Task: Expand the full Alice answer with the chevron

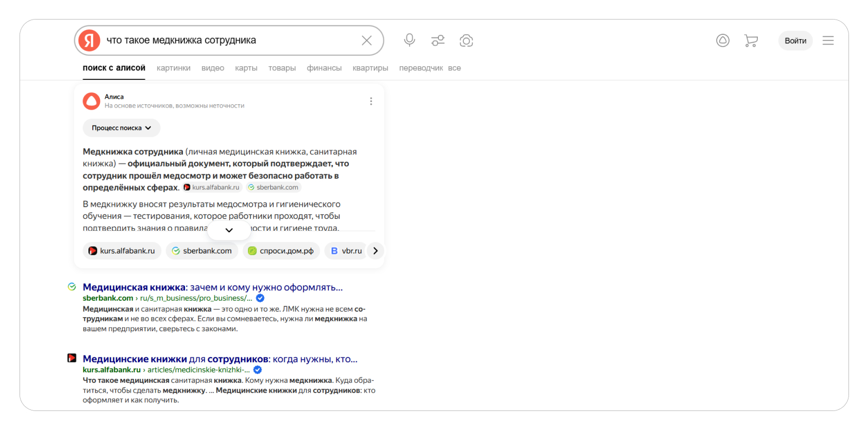Action: pos(229,230)
